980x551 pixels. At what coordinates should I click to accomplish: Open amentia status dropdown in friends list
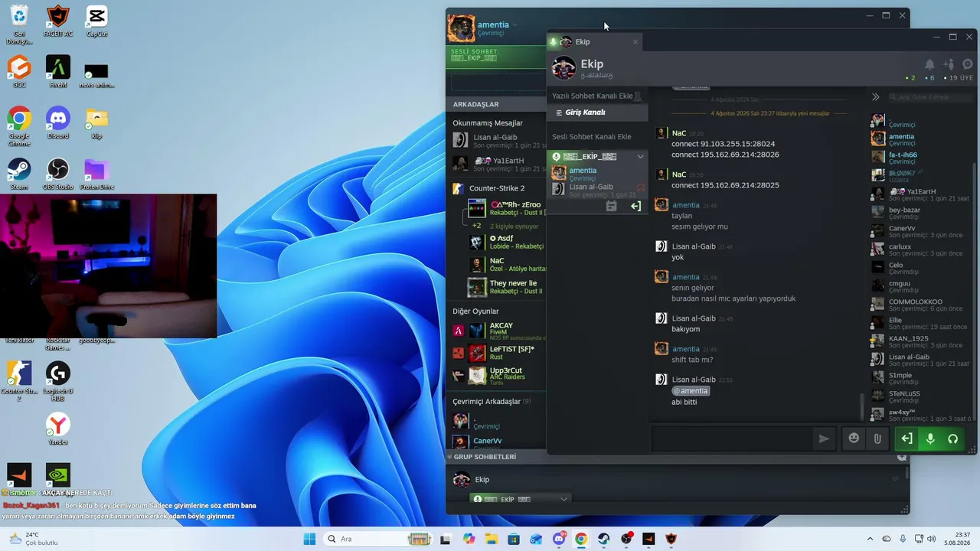click(x=515, y=25)
